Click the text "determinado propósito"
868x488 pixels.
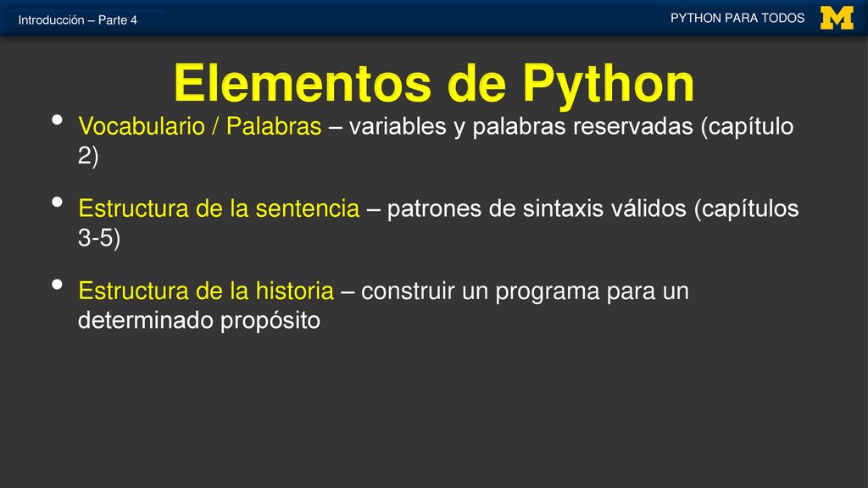[199, 320]
